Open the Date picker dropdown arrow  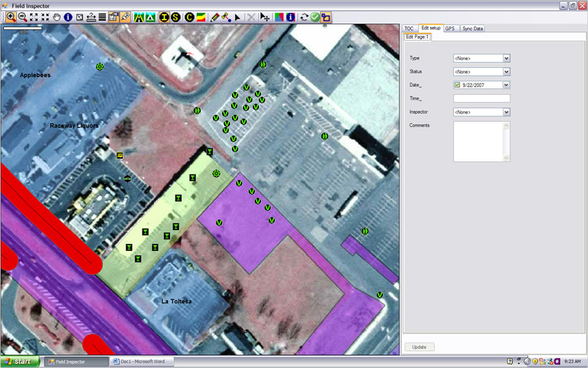[506, 85]
